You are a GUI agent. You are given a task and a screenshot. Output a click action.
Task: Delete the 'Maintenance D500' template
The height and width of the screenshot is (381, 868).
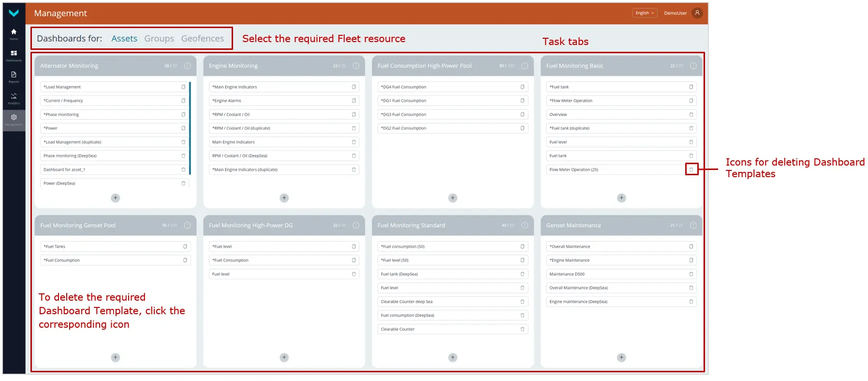pos(691,274)
